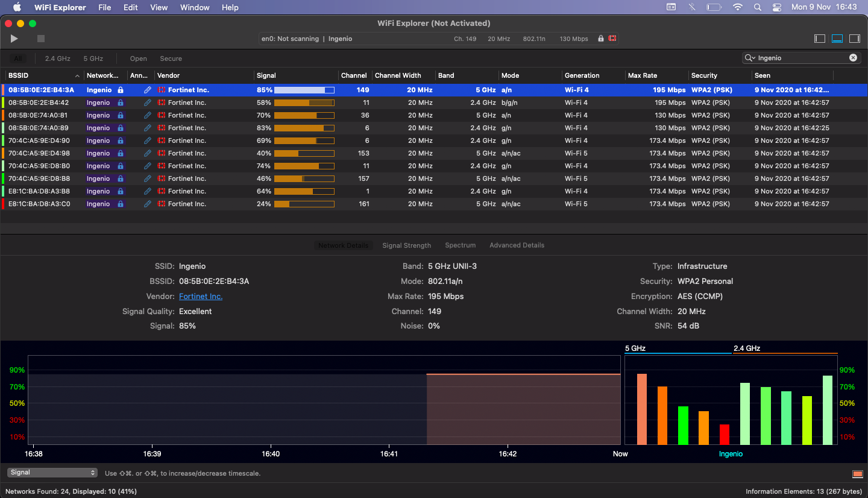This screenshot has width=868, height=498.
Task: Toggle the left sidebar panel icon
Action: click(x=820, y=39)
